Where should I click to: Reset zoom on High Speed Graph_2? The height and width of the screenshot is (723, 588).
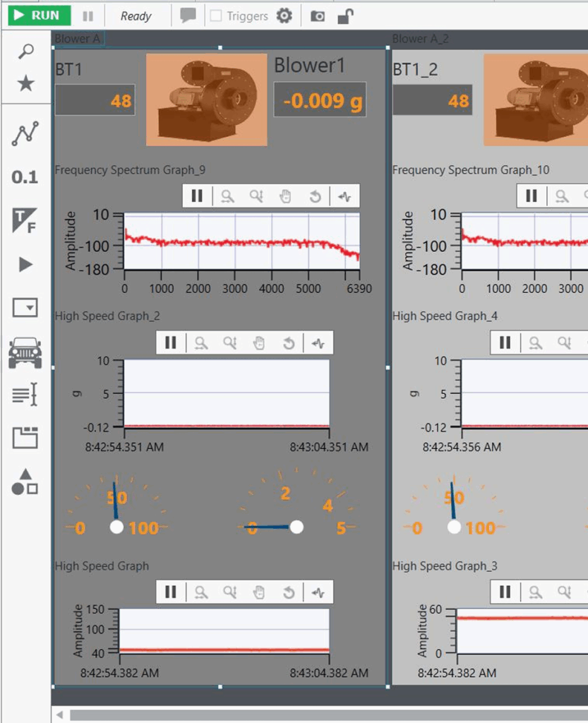[288, 343]
